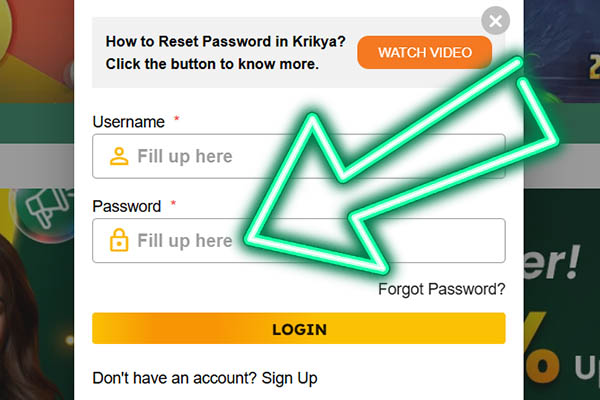
Task: Click the padlock icon in Password field
Action: pos(119,241)
